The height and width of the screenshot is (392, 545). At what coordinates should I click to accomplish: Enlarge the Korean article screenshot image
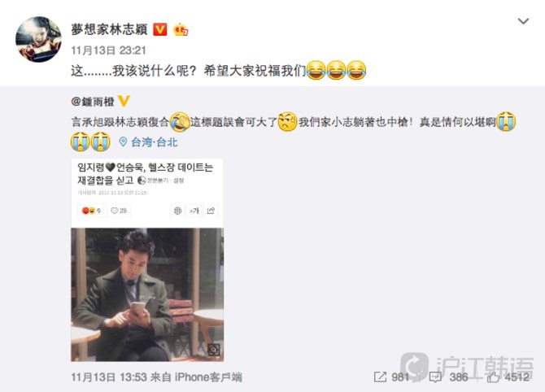pyautogui.click(x=147, y=260)
